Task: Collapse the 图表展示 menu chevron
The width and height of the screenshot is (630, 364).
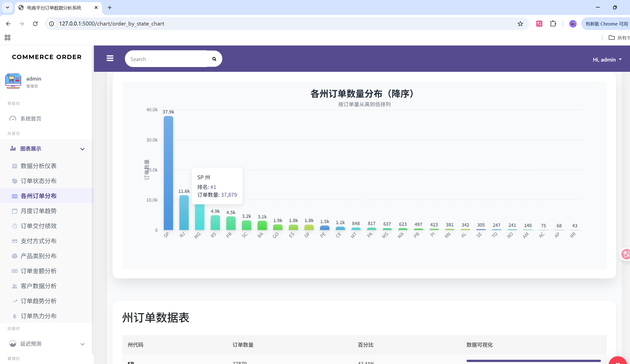Action: point(82,149)
